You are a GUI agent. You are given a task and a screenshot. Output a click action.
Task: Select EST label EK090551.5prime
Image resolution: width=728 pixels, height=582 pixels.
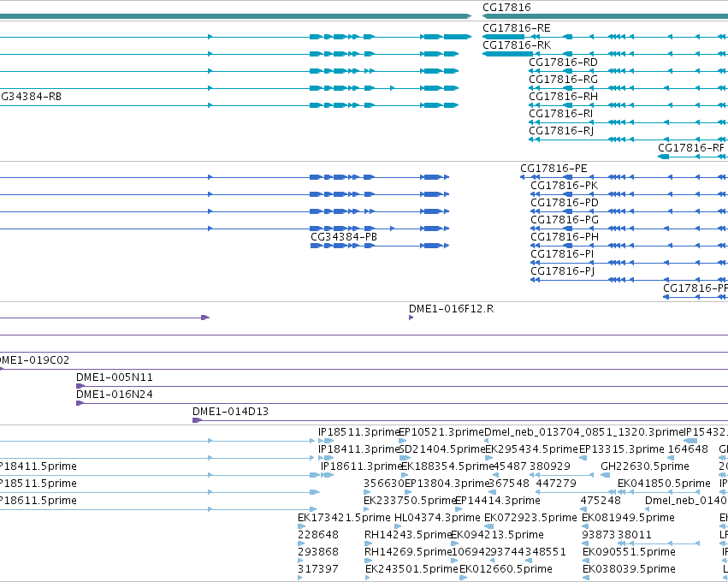(629, 552)
